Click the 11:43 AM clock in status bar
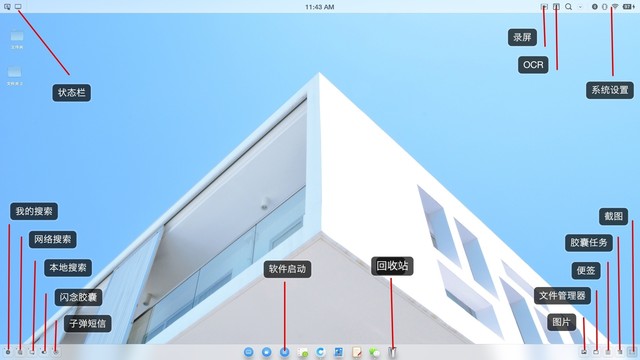 click(x=320, y=7)
